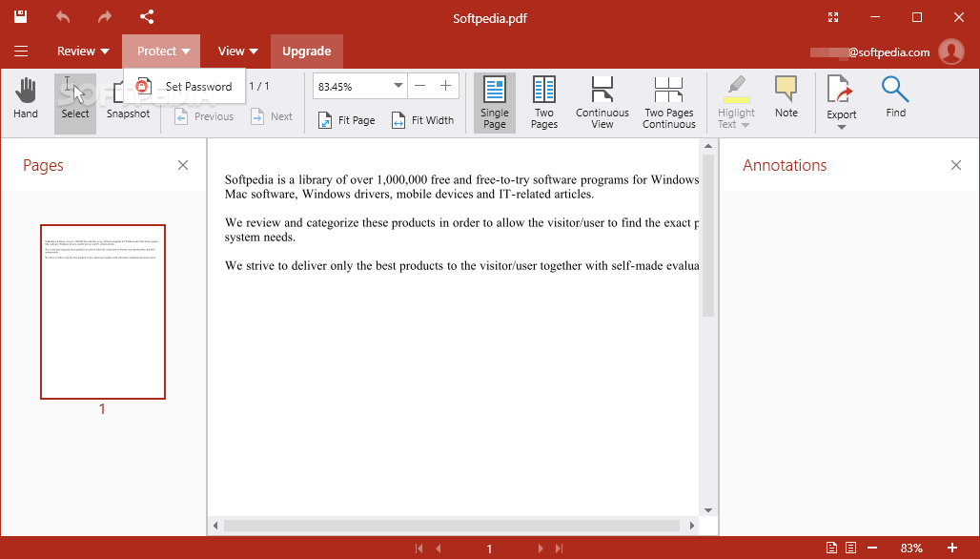Decrease zoom with toolbar minus button

coord(420,86)
